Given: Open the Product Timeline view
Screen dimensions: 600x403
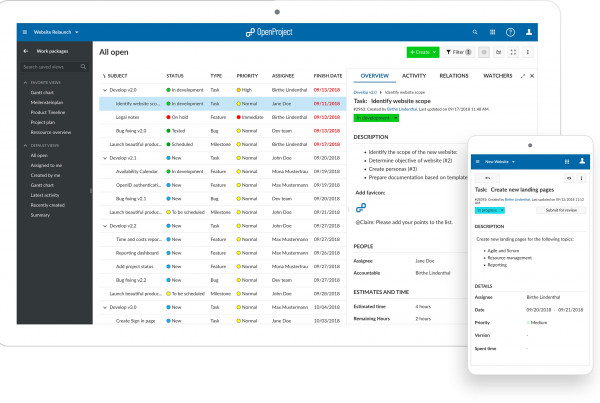Looking at the screenshot, I should click(x=48, y=113).
